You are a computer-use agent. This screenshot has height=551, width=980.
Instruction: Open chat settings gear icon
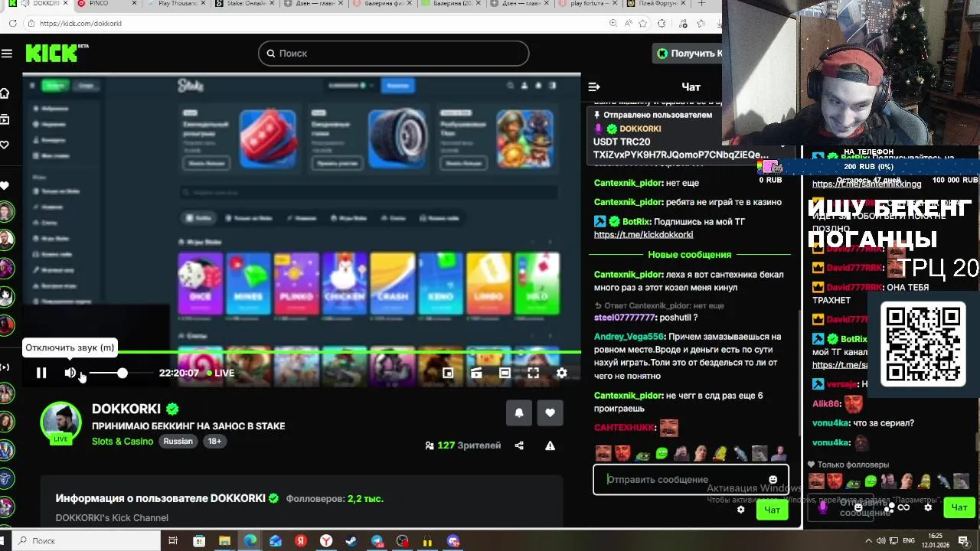740,510
